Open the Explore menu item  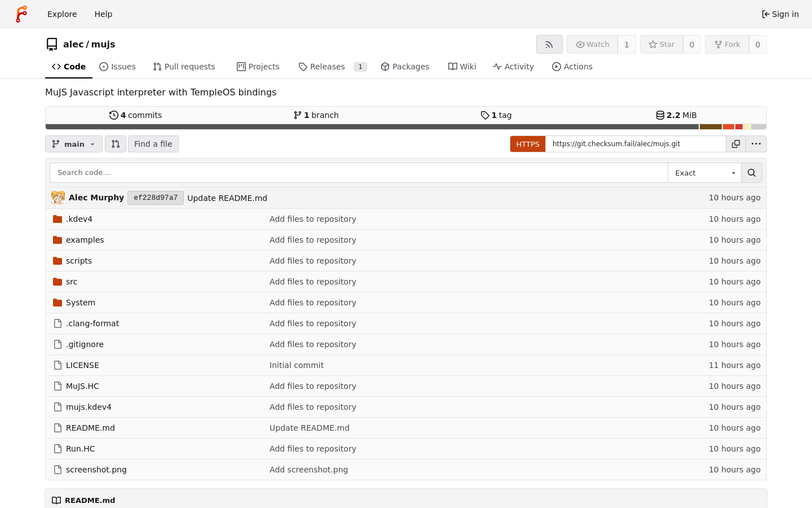point(62,14)
